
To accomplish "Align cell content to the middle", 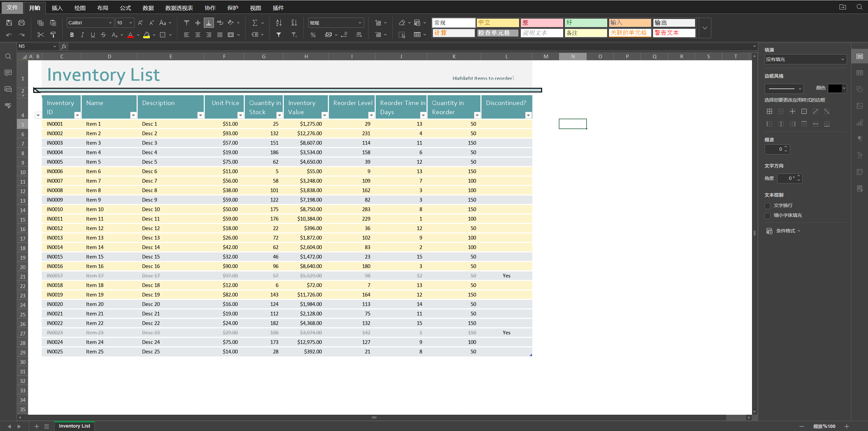I will point(198,23).
